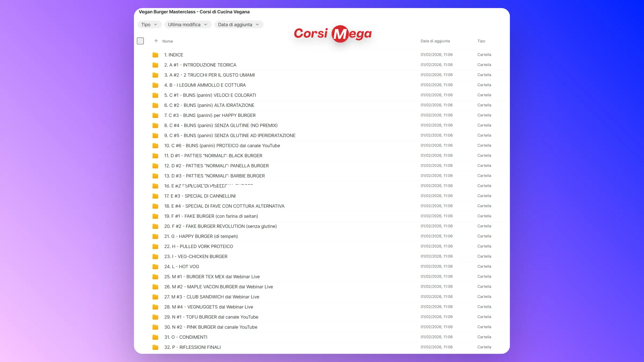This screenshot has height=362, width=644.
Task: Open folder I LEGUMI AMMOLLO E COTTURA
Action: [205, 85]
